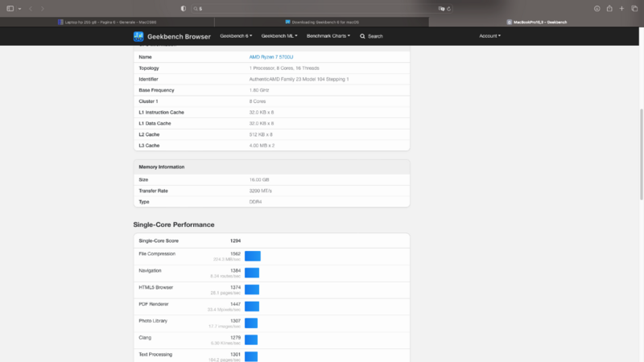The image size is (644, 362).
Task: Select the L1 Instruction Cache '32.0 KB x 8' value
Action: tap(262, 113)
